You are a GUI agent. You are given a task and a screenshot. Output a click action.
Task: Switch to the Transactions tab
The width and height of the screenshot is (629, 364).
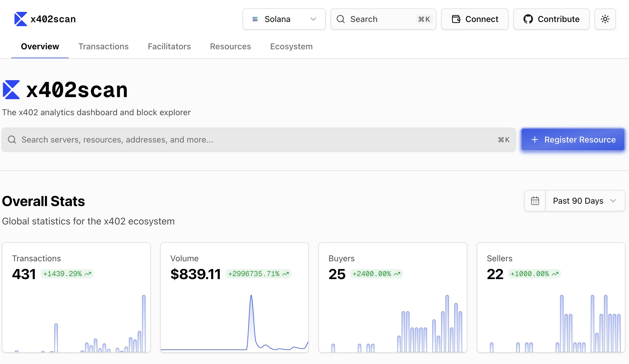tap(103, 46)
